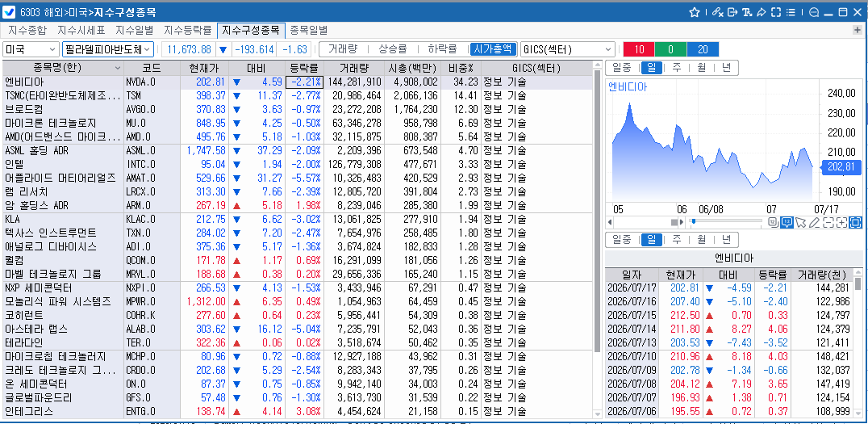Click the plus icon at tab row end
This screenshot has width=868, height=424.
pos(858,30)
